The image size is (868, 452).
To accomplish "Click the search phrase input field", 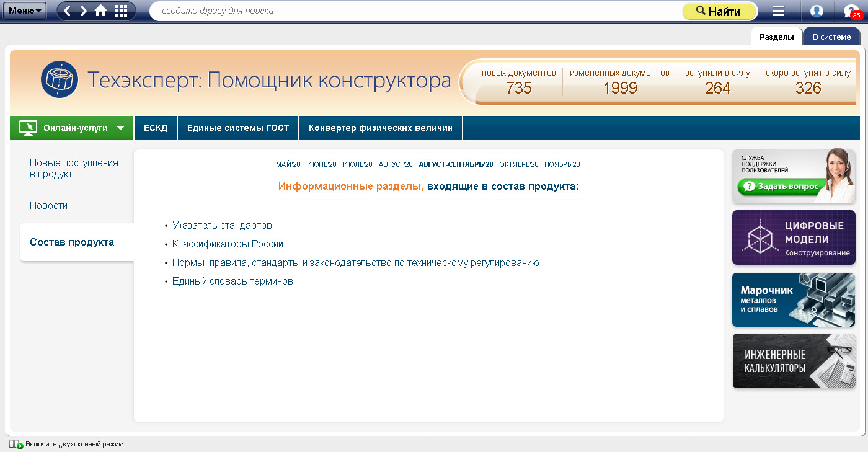I will click(415, 11).
